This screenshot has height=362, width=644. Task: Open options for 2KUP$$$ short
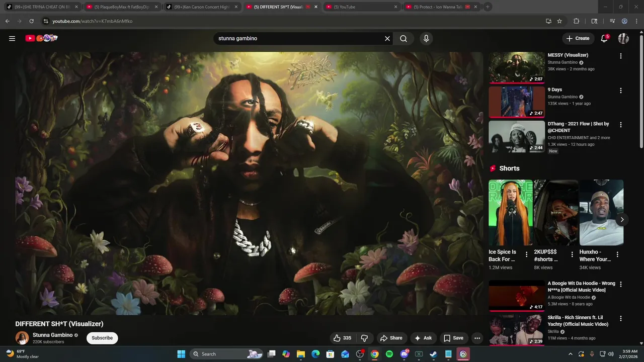(x=572, y=254)
